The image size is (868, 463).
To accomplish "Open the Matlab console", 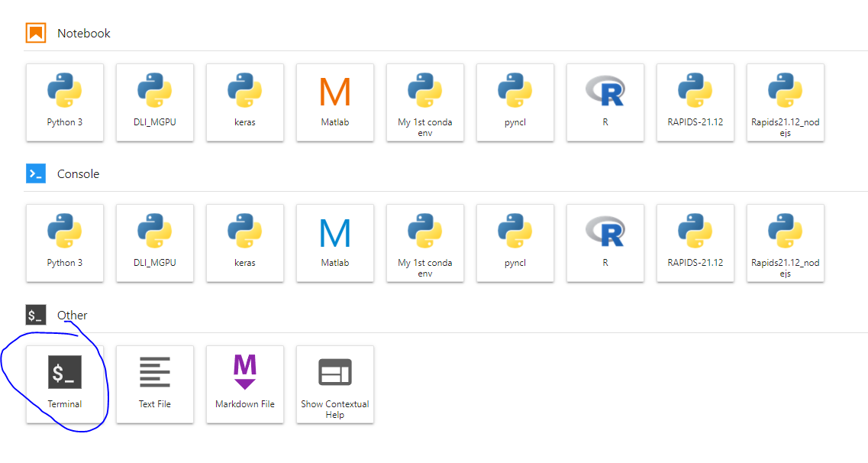I will [x=335, y=243].
